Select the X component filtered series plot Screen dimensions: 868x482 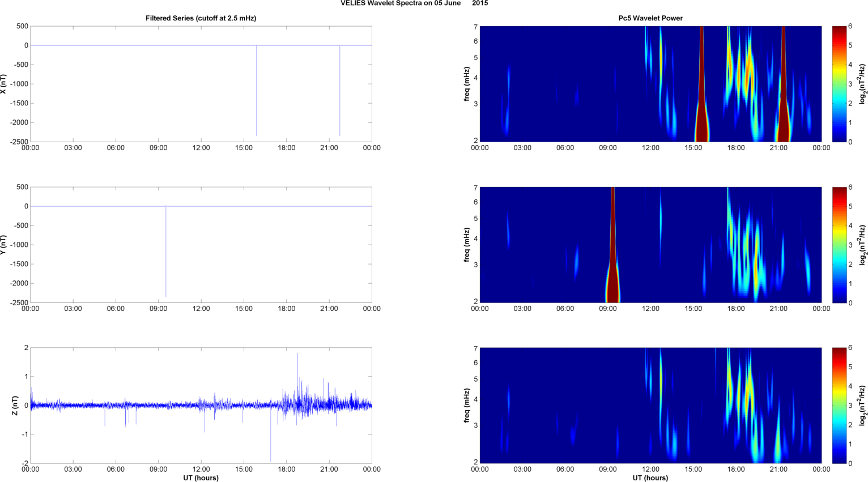tap(201, 84)
